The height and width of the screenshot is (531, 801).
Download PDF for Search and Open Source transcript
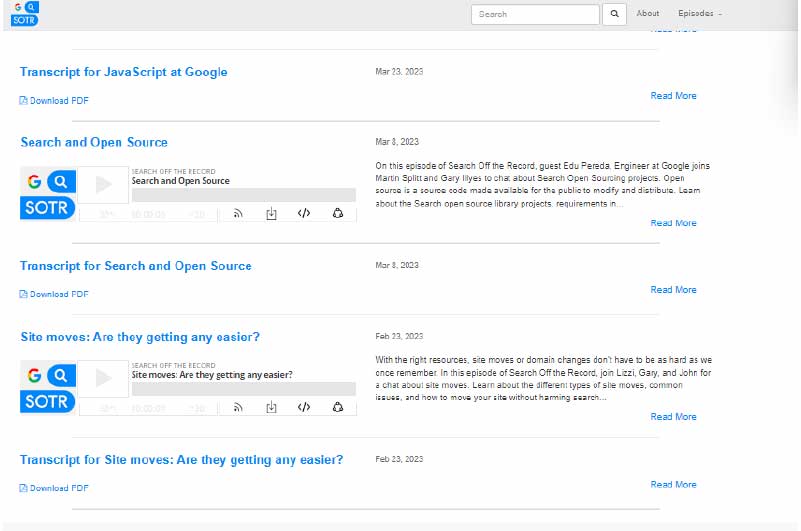pyautogui.click(x=54, y=294)
